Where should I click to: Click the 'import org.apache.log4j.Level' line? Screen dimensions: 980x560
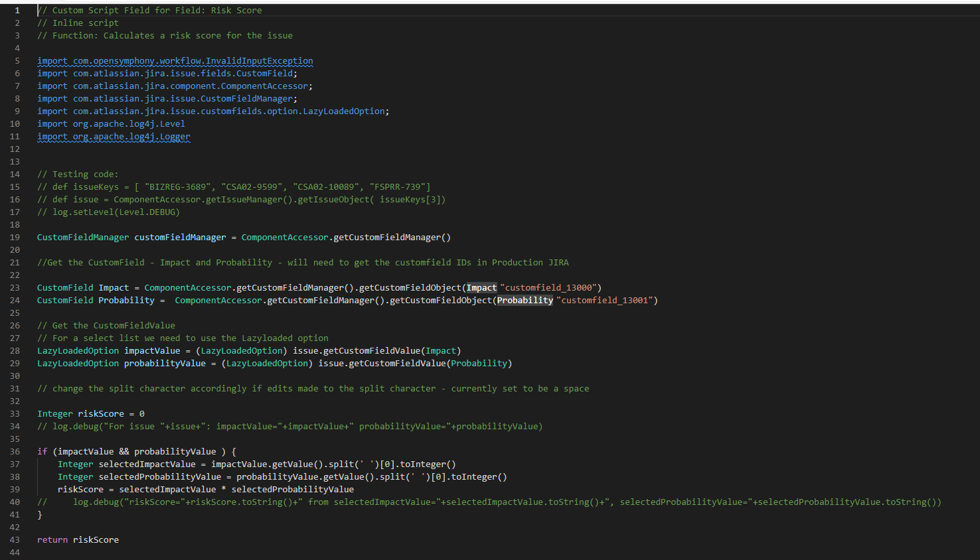click(x=111, y=124)
